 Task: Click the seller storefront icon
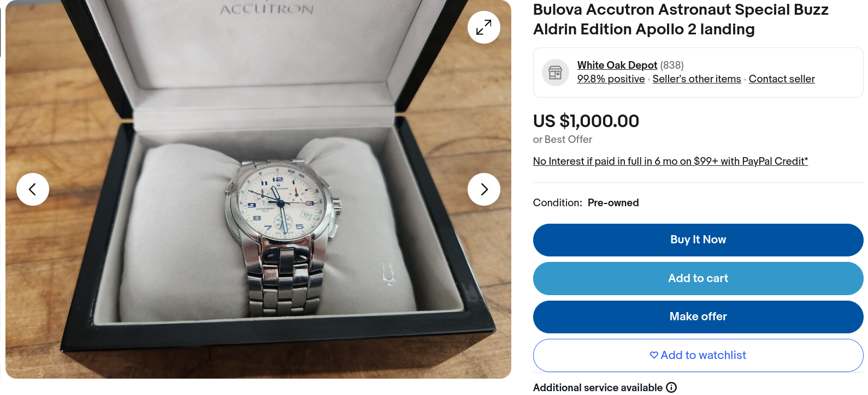[x=555, y=73]
